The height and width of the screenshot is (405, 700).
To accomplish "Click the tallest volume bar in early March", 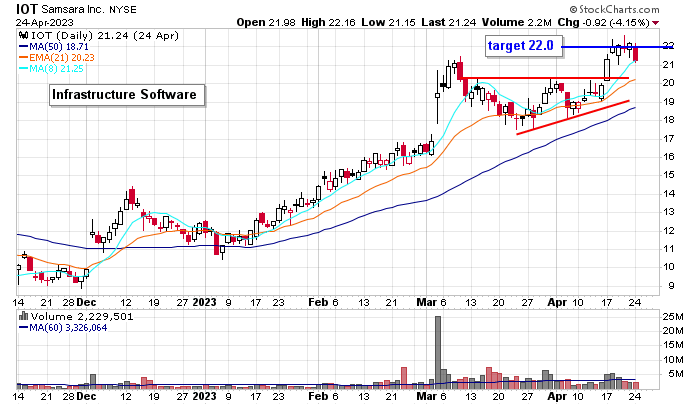I will click(x=438, y=352).
